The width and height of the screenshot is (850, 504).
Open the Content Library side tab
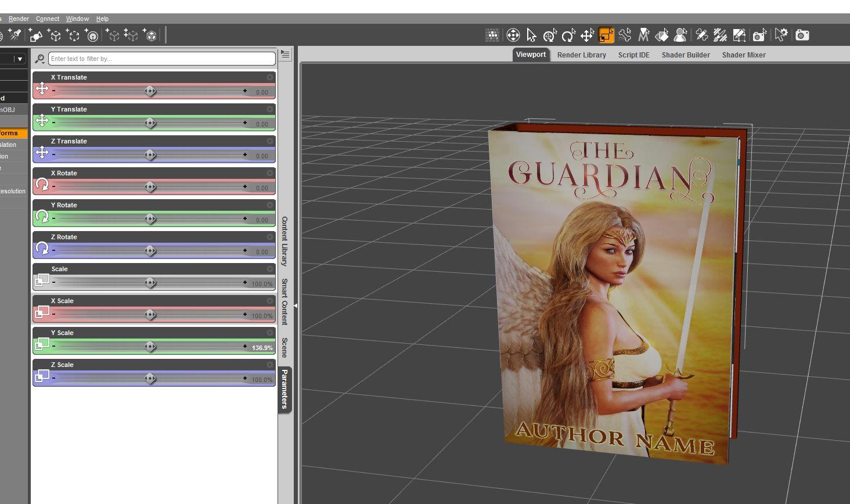pos(284,242)
